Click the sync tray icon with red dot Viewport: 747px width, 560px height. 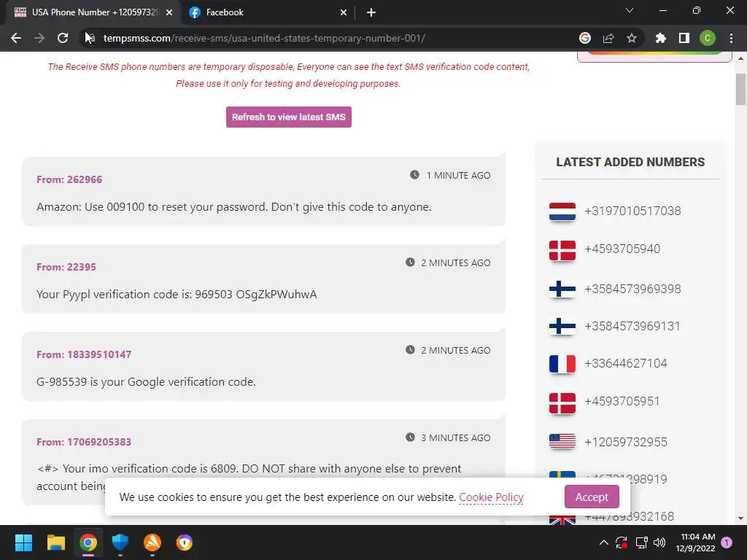coord(622,542)
